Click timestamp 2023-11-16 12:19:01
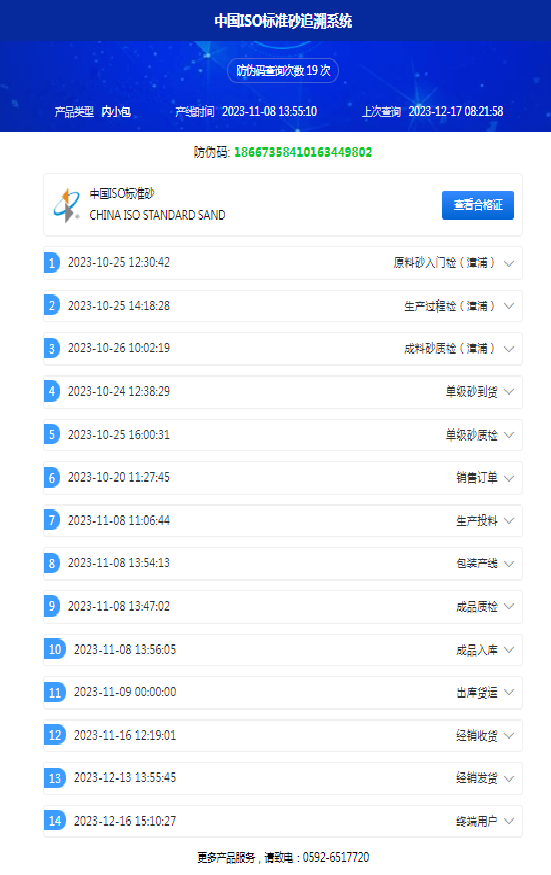 tap(125, 735)
